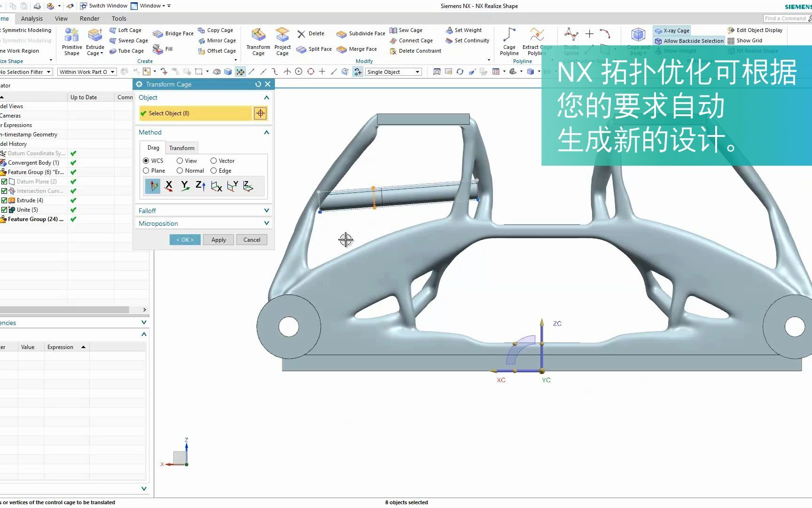Select the Connect Cage command
812x508 pixels.
click(x=411, y=40)
